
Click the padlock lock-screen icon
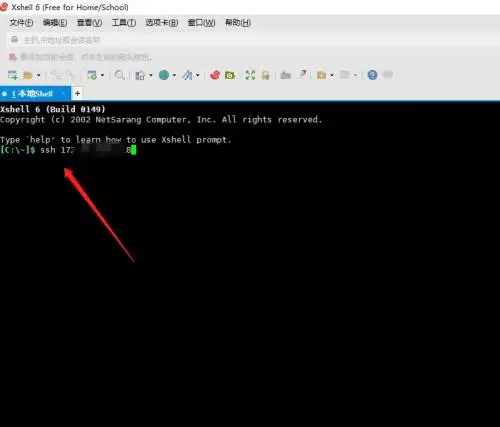tap(265, 75)
